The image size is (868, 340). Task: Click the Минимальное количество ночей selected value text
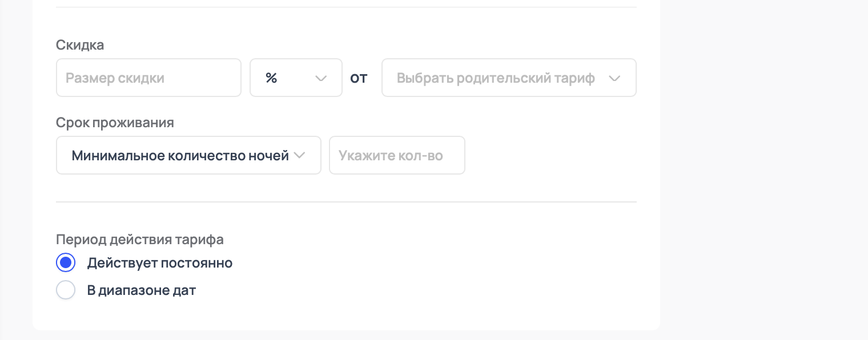click(x=180, y=155)
